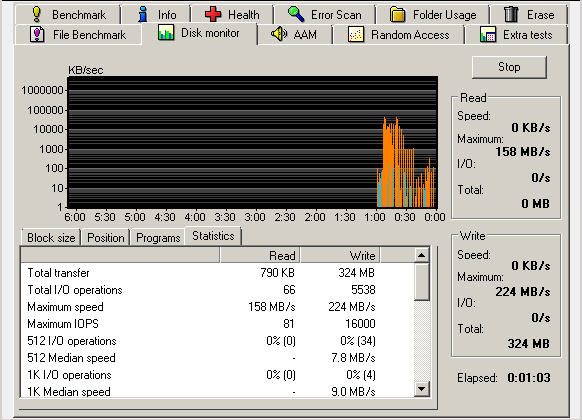Open the Health tab
Screen dimensions: 582x420
click(232, 14)
